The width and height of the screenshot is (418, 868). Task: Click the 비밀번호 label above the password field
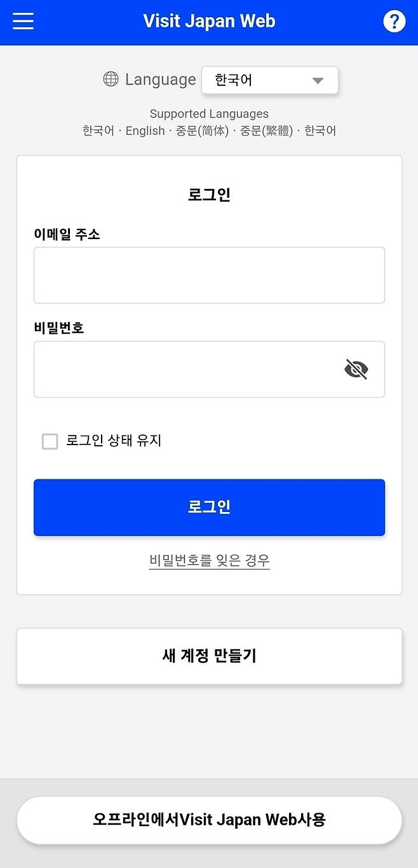59,328
